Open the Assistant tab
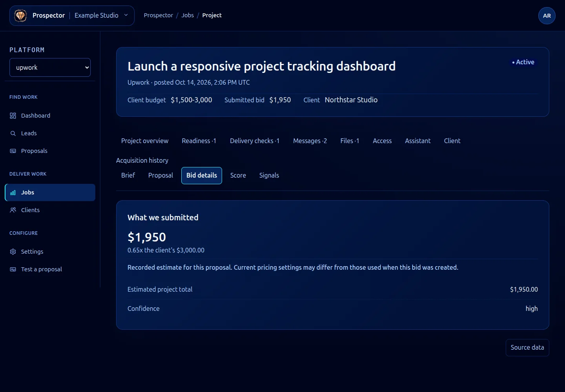 [x=418, y=141]
